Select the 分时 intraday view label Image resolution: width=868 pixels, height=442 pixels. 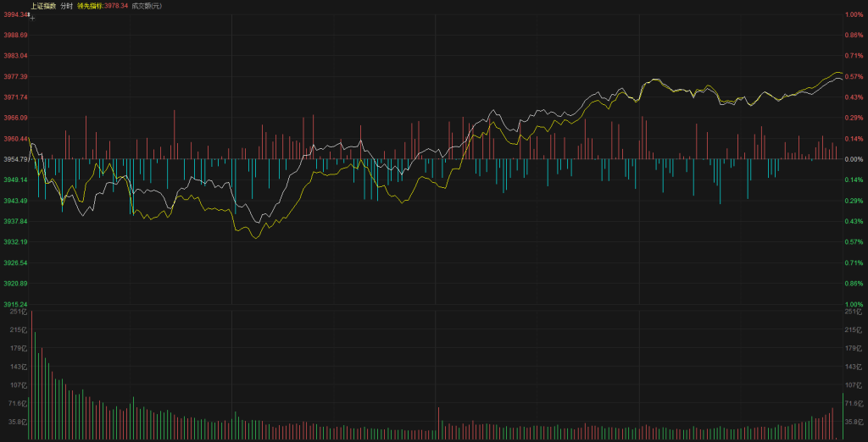tap(67, 6)
